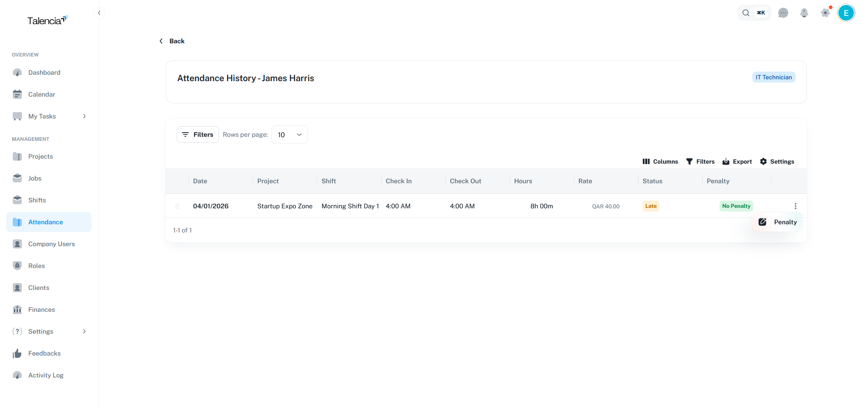Sort by the Check In column header
This screenshot has height=408, width=868.
pyautogui.click(x=398, y=181)
